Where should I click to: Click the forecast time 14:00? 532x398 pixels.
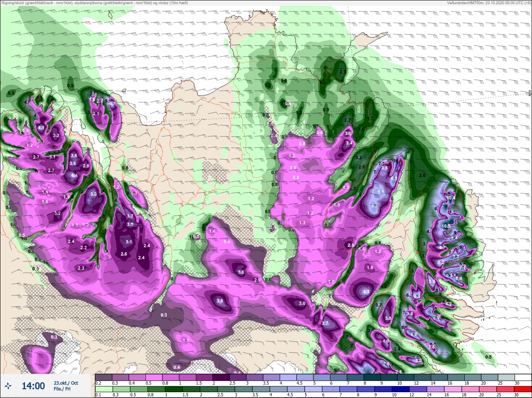(33, 386)
